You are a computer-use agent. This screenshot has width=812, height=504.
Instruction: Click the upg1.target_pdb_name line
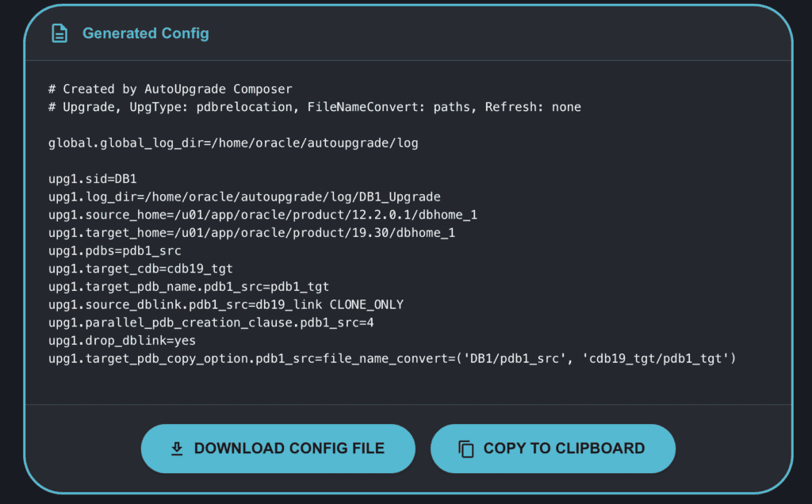click(x=189, y=287)
